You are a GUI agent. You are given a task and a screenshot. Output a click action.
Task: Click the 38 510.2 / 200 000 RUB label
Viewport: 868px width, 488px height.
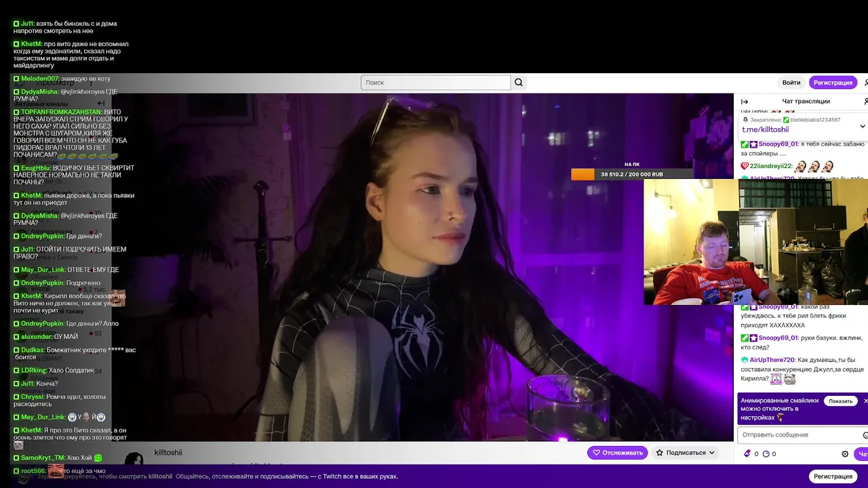(632, 174)
